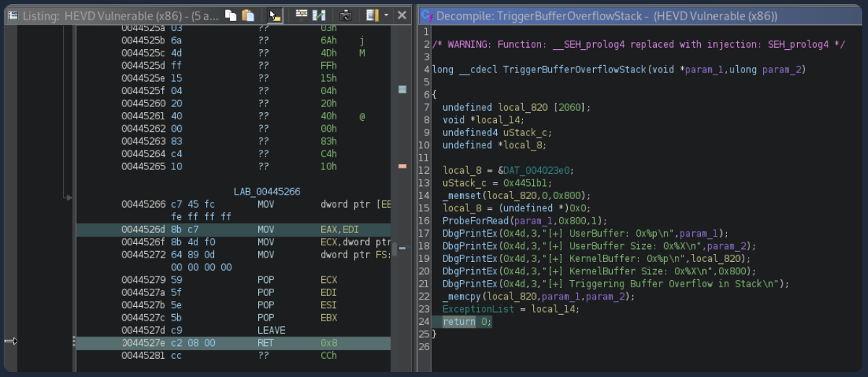Follow the DAT_004023e0 reference in decompiler
868x377 pixels.
(x=537, y=170)
